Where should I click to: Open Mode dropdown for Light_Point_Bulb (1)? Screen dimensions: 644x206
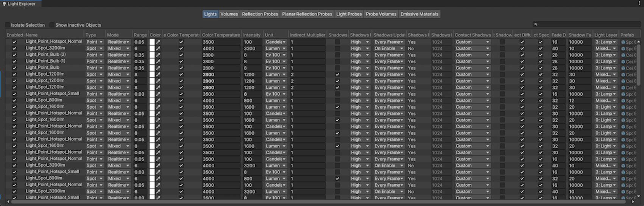pyautogui.click(x=119, y=61)
